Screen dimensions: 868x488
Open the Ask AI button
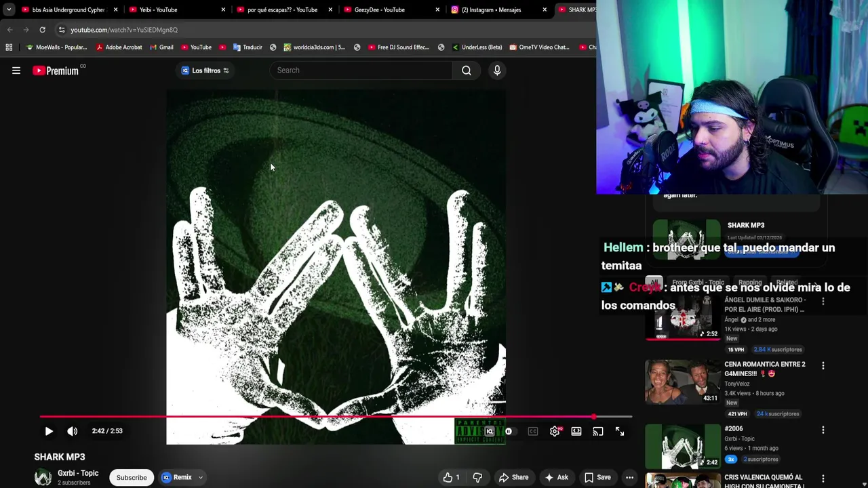(x=557, y=478)
